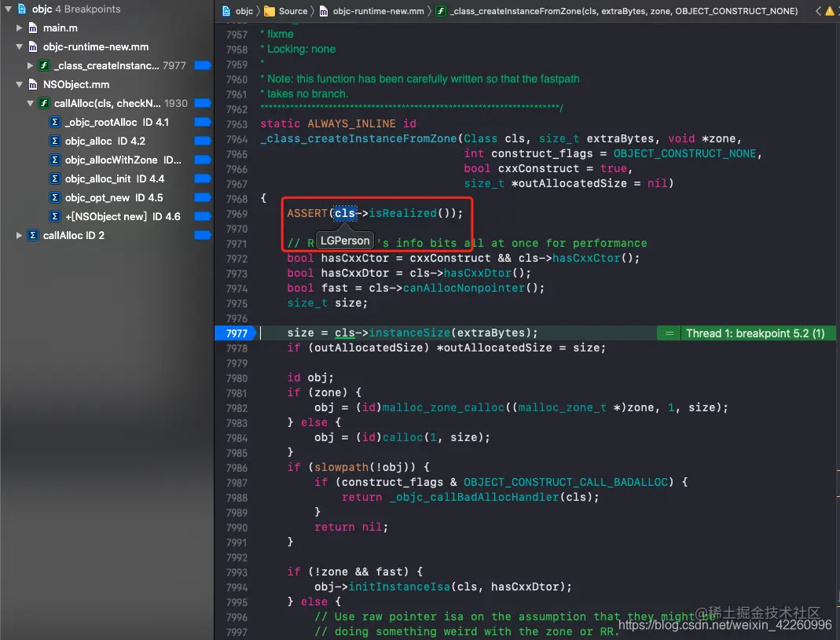The image size is (840, 640).
Task: Click the warning issue icon in jump bar
Action: [x=830, y=11]
